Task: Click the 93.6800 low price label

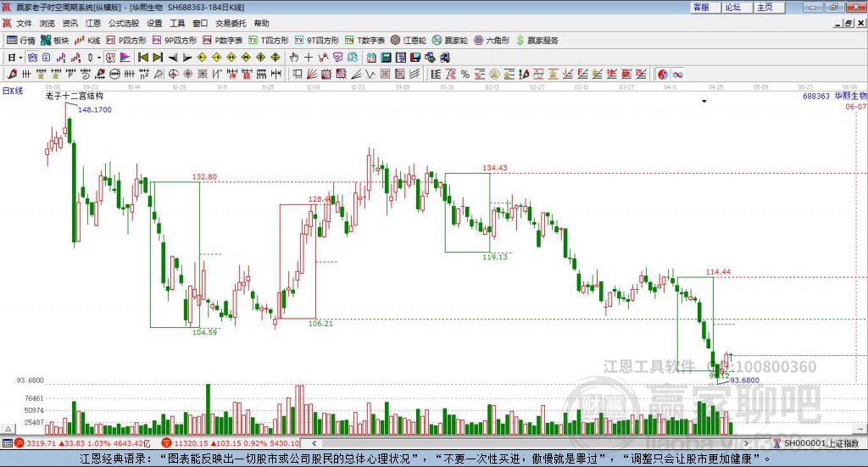Action: [745, 381]
